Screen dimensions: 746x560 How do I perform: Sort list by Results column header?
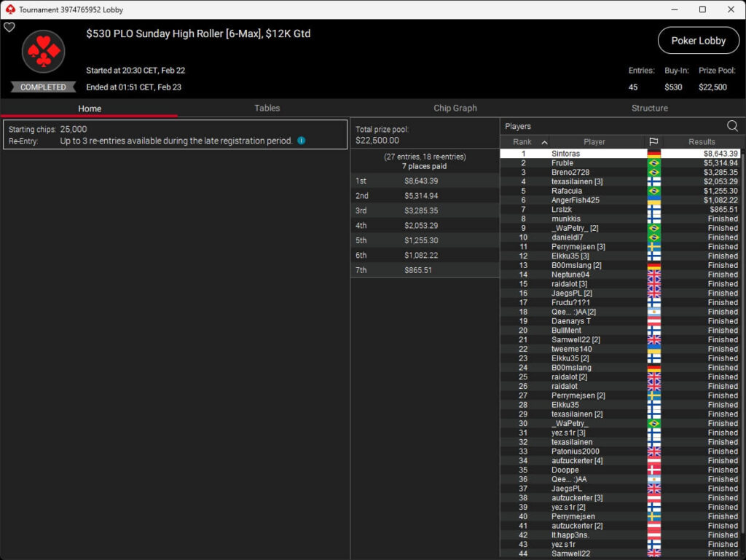click(702, 142)
